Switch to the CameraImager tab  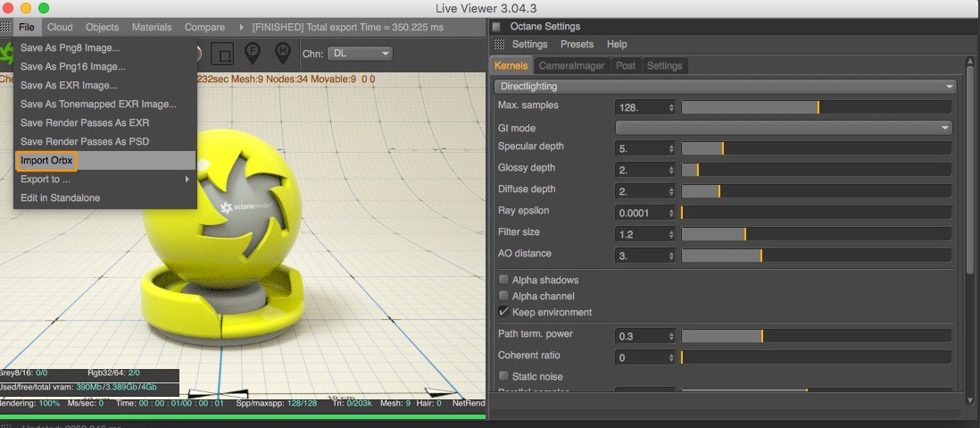tap(571, 66)
